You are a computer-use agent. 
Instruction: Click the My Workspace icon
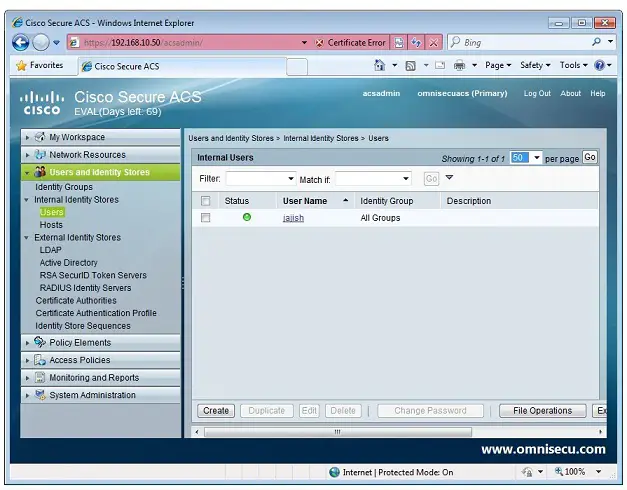pyautogui.click(x=40, y=137)
